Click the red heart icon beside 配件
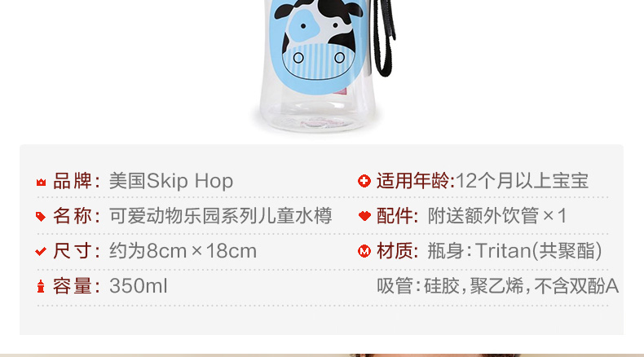Viewport: 644px width, 357px height. (x=364, y=216)
